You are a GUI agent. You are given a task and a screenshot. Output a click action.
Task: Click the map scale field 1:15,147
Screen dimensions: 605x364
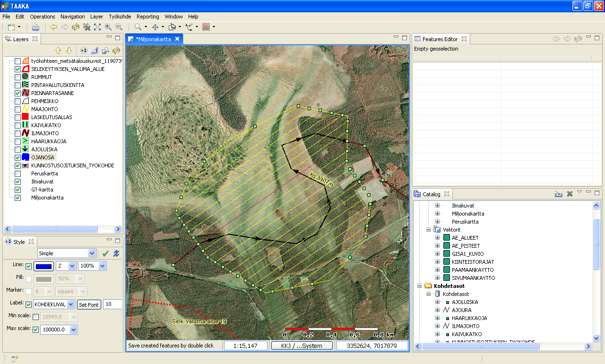pyautogui.click(x=246, y=346)
